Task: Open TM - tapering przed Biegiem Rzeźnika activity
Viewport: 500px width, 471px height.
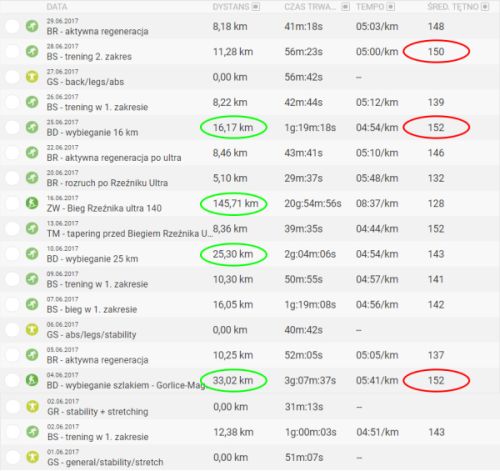Action: tap(129, 234)
